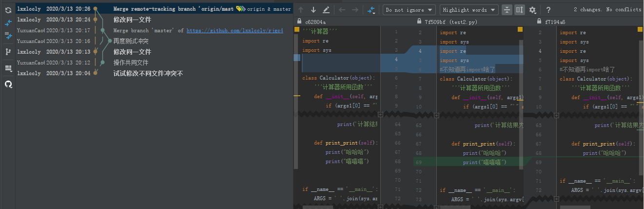Open the 'Do not ignore' dropdown
This screenshot has width=644, height=209.
(x=410, y=10)
